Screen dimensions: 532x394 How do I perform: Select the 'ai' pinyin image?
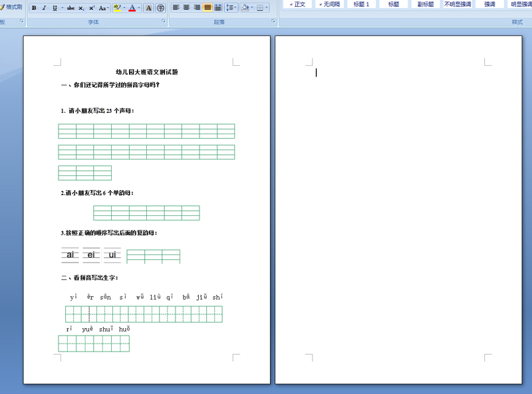click(x=70, y=255)
